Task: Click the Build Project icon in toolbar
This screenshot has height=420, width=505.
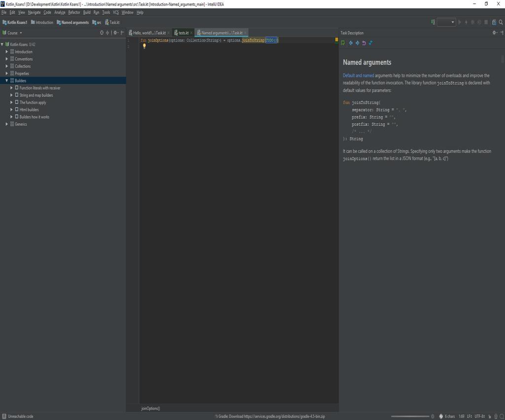Action: pos(433,22)
